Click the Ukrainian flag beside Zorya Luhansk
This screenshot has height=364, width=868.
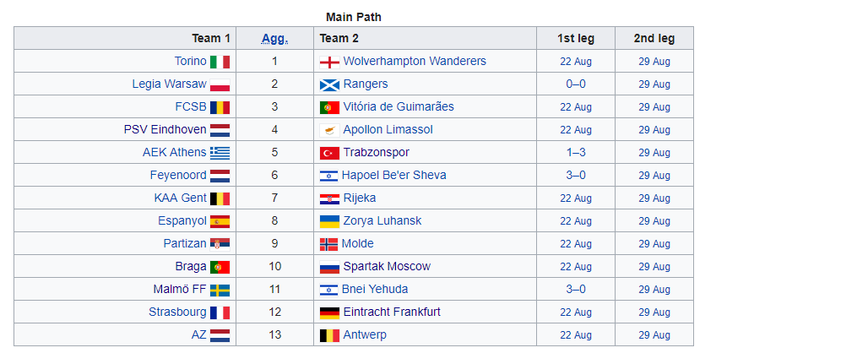[x=329, y=221]
